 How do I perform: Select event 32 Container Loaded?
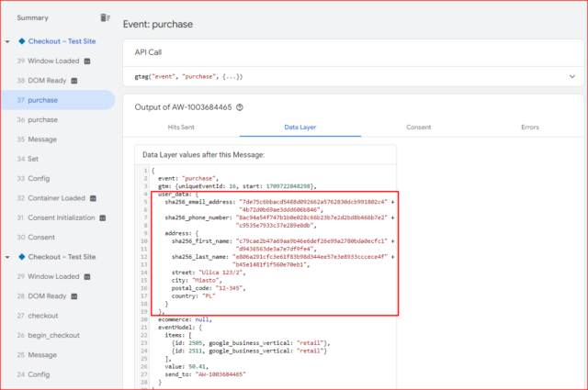[51, 198]
